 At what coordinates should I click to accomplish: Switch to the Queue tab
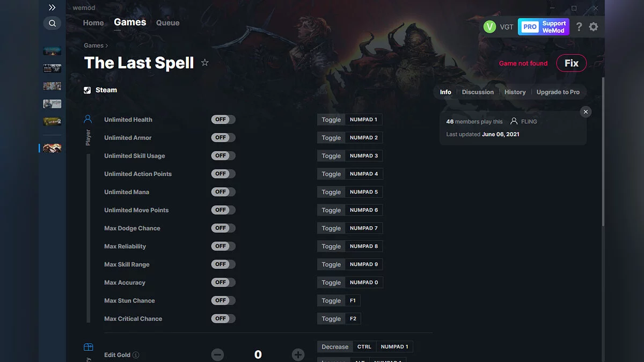(167, 23)
